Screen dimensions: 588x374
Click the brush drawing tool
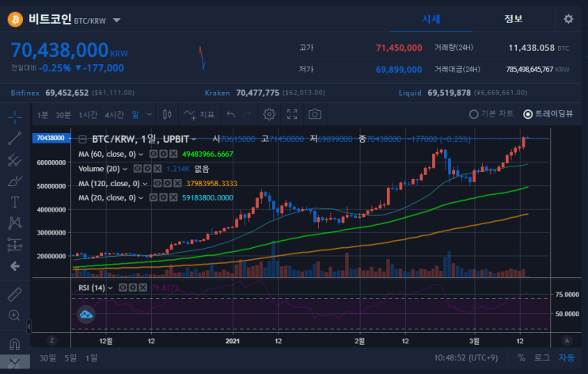(x=14, y=181)
